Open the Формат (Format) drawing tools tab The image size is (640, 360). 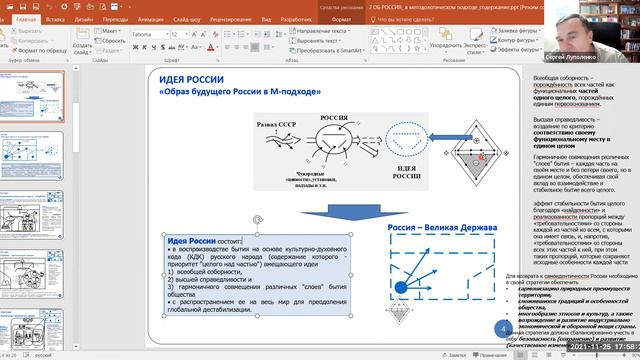click(x=341, y=19)
